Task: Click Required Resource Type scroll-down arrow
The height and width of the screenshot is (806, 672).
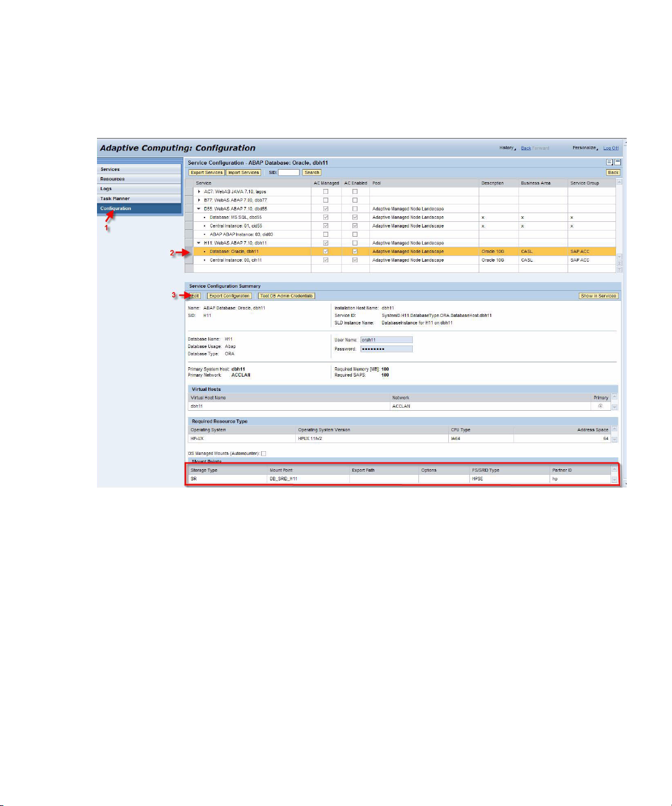Action: tap(615, 439)
